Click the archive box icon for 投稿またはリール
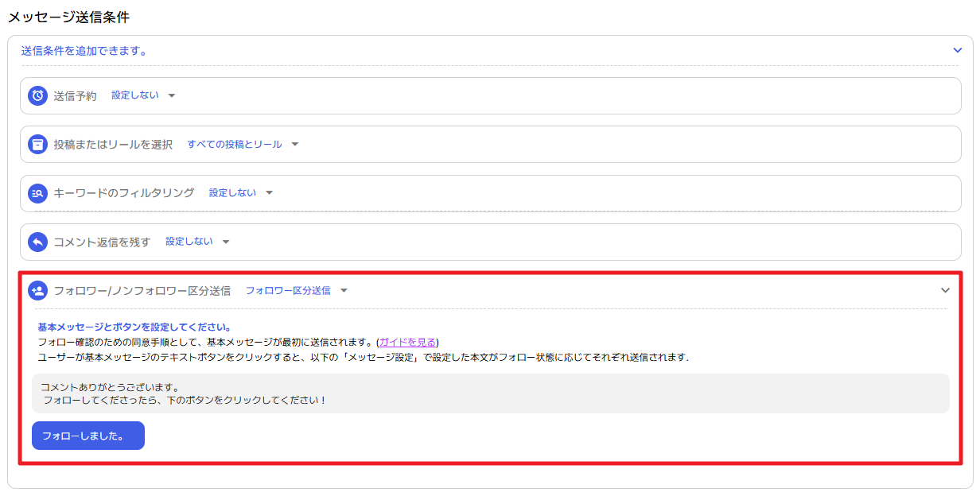The height and width of the screenshot is (496, 980). 37,145
